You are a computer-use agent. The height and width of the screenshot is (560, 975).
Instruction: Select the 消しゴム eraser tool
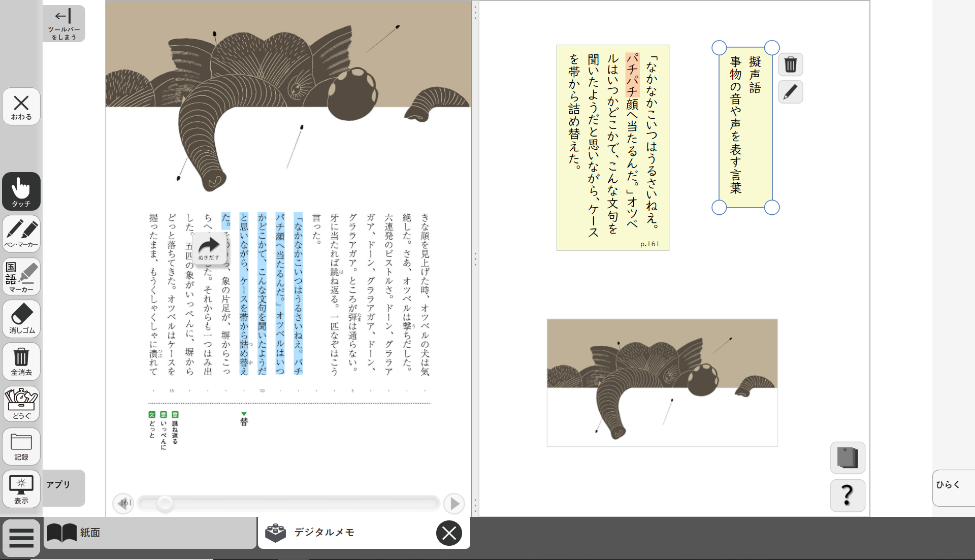click(x=21, y=319)
